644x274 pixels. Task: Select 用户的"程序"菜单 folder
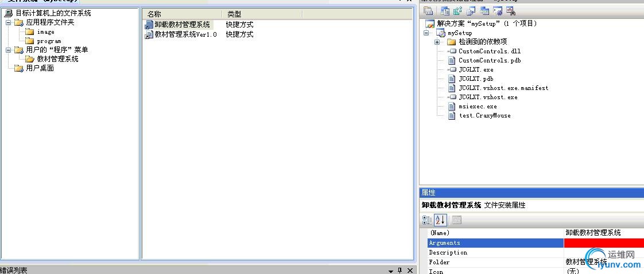point(57,50)
